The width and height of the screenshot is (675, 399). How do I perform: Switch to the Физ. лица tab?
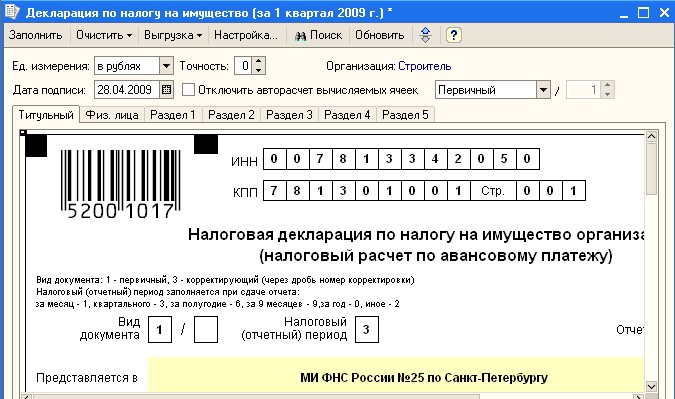(112, 115)
